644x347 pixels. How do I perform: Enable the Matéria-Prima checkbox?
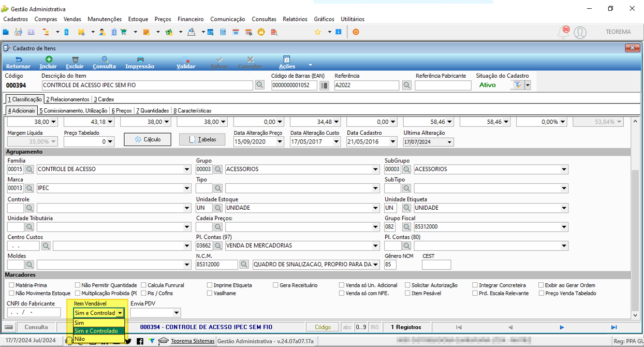12,285
